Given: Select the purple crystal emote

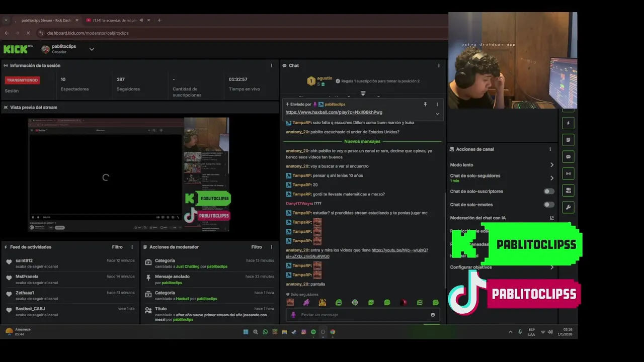Looking at the screenshot, I should pyautogui.click(x=306, y=302).
